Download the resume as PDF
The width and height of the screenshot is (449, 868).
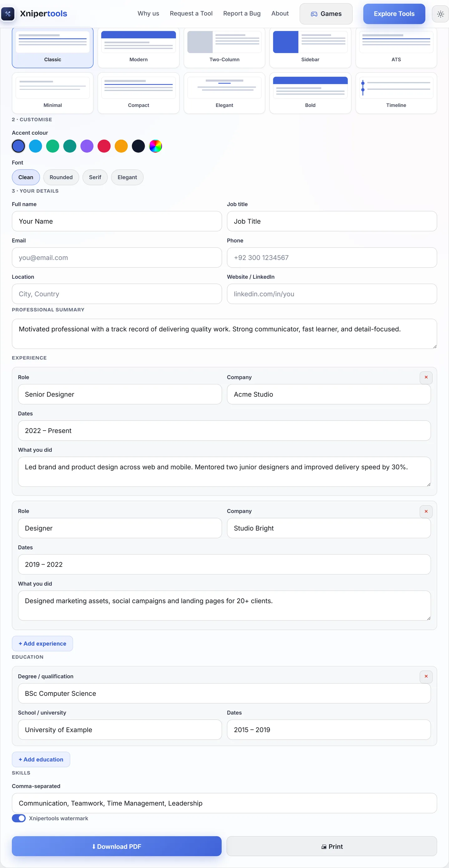pyautogui.click(x=117, y=846)
